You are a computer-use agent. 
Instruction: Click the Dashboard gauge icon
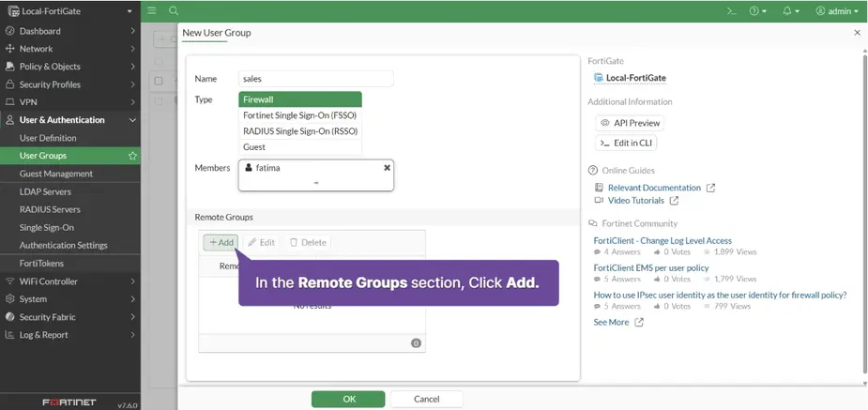[x=9, y=31]
